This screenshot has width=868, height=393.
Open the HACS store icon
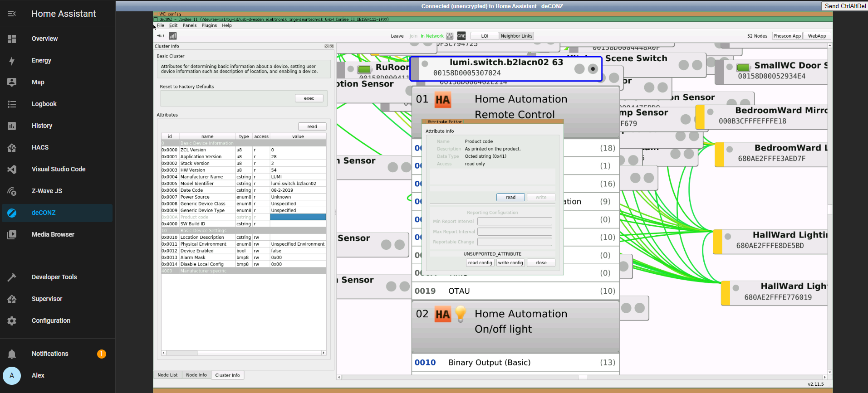pos(12,148)
